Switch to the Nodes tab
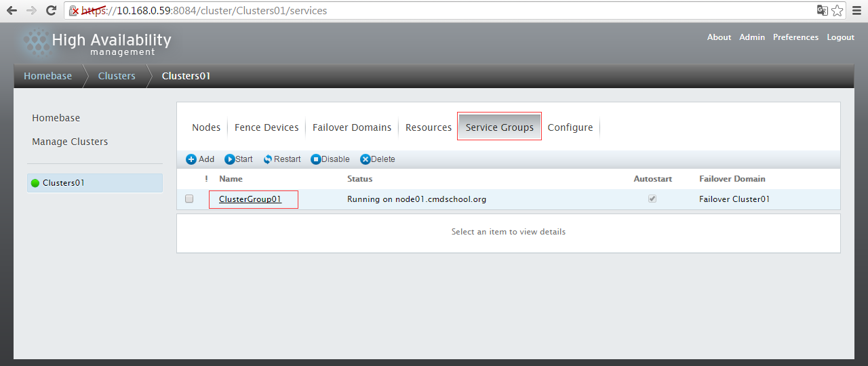Viewport: 868px width, 366px height. [206, 127]
